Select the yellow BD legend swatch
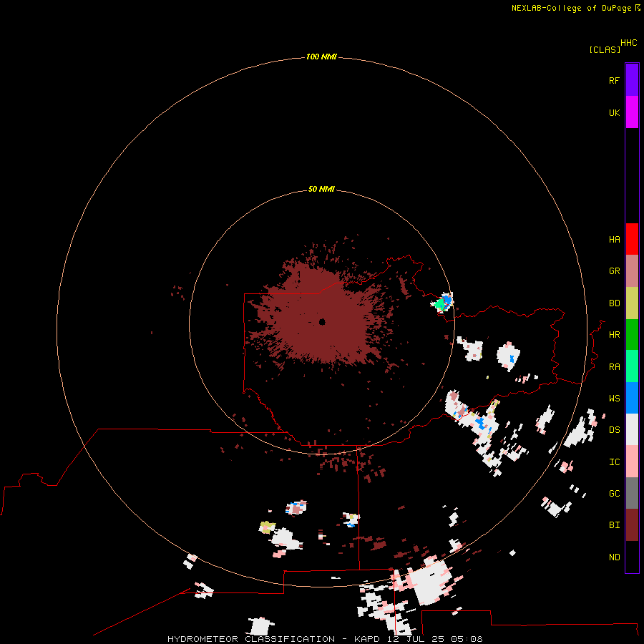Image resolution: width=644 pixels, height=644 pixels. pos(632,303)
